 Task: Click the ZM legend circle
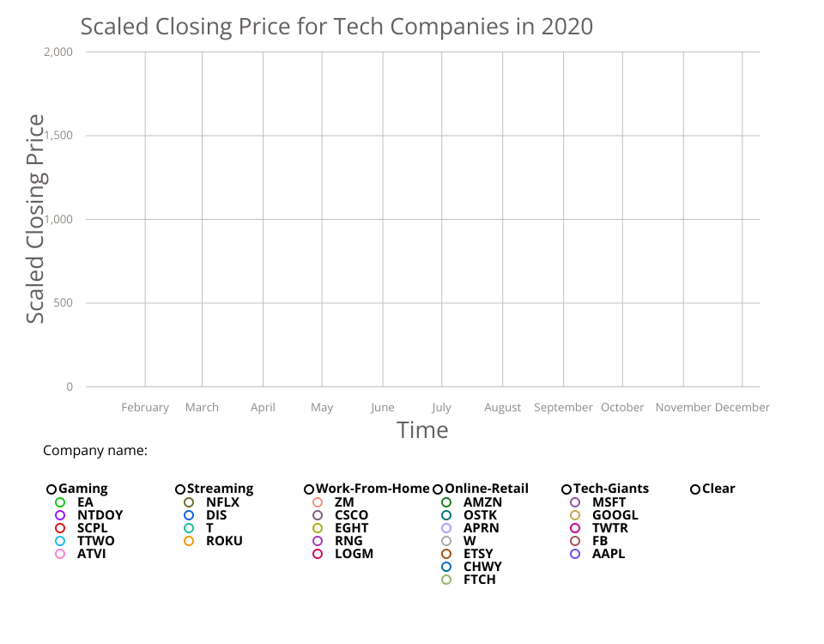[318, 502]
